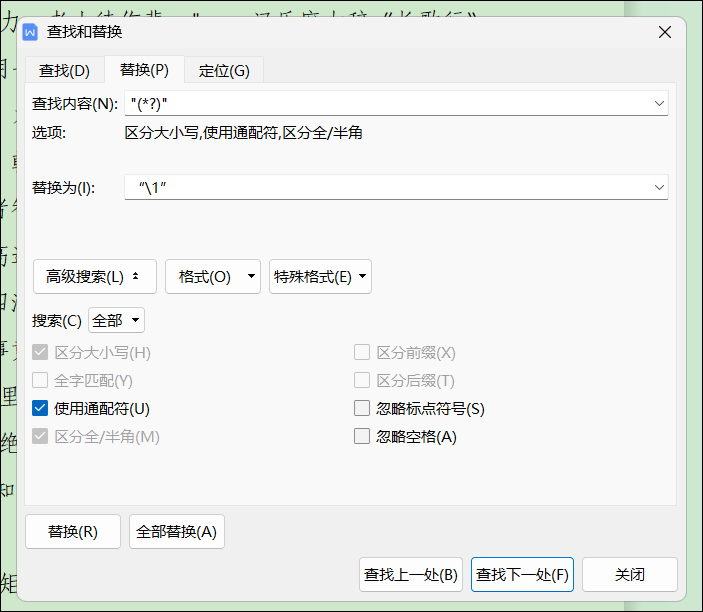703x612 pixels.
Task: Open the 搜索 scope dropdown showing 全部
Action: 117,320
